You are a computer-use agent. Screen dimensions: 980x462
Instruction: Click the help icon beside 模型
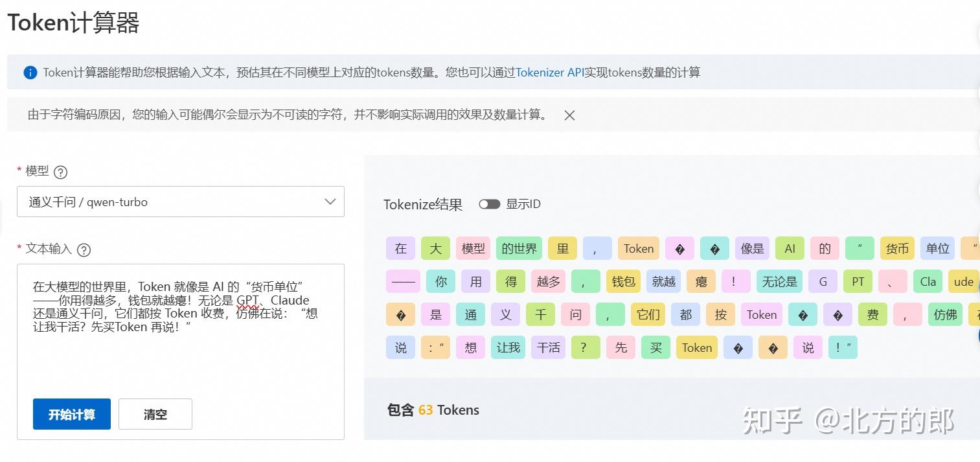(60, 172)
